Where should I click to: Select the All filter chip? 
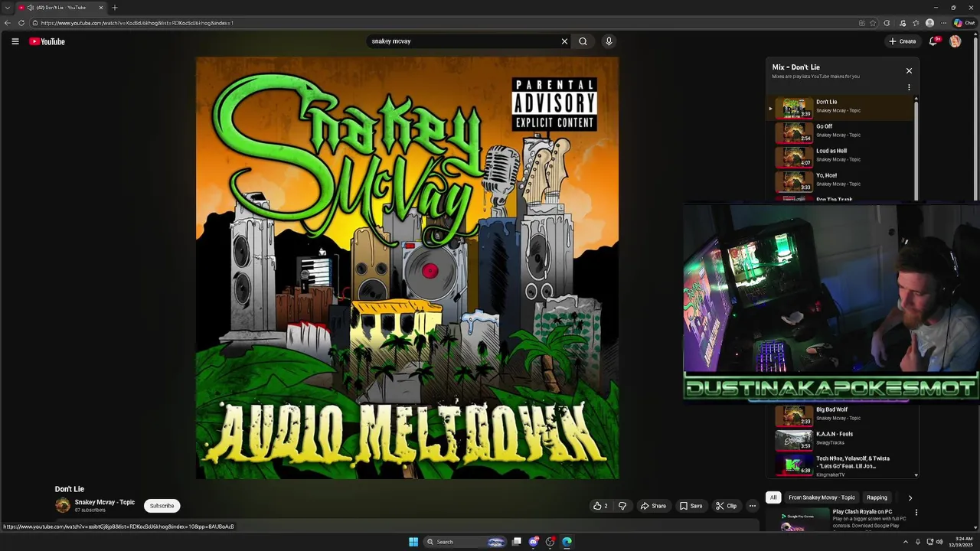[773, 497]
